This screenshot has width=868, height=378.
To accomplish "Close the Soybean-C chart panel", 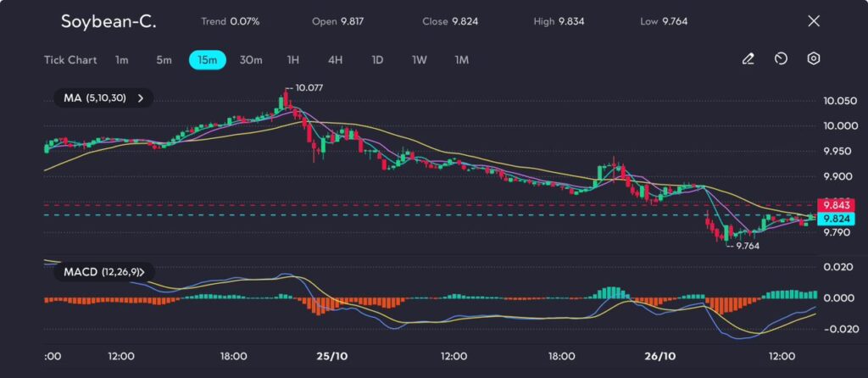I will 814,21.
